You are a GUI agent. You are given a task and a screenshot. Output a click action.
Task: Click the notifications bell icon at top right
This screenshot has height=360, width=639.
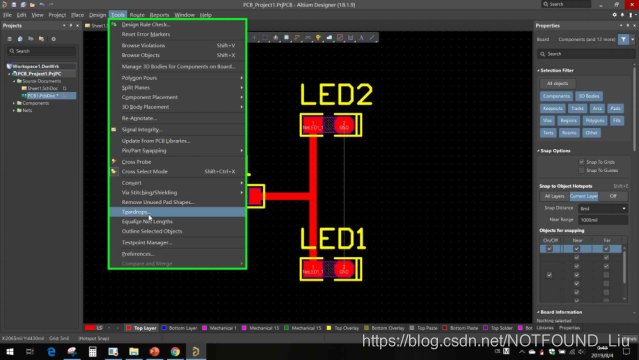622,15
